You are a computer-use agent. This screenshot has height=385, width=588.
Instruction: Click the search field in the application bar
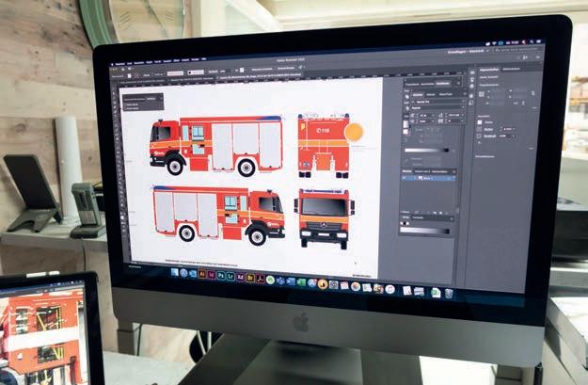click(519, 50)
